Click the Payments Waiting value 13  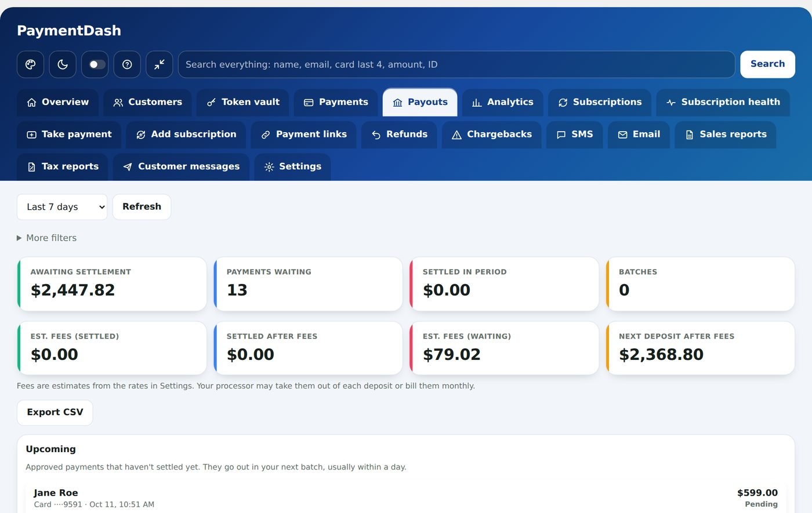pyautogui.click(x=237, y=290)
